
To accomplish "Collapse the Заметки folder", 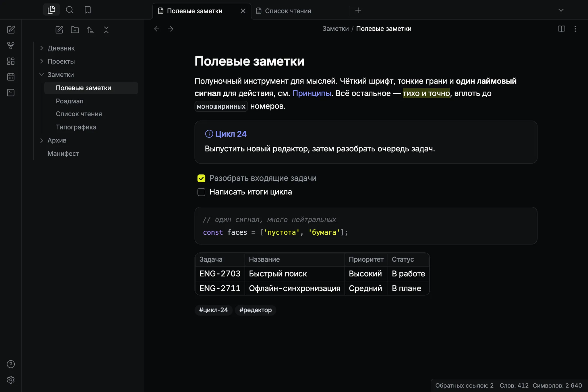I will tap(41, 74).
